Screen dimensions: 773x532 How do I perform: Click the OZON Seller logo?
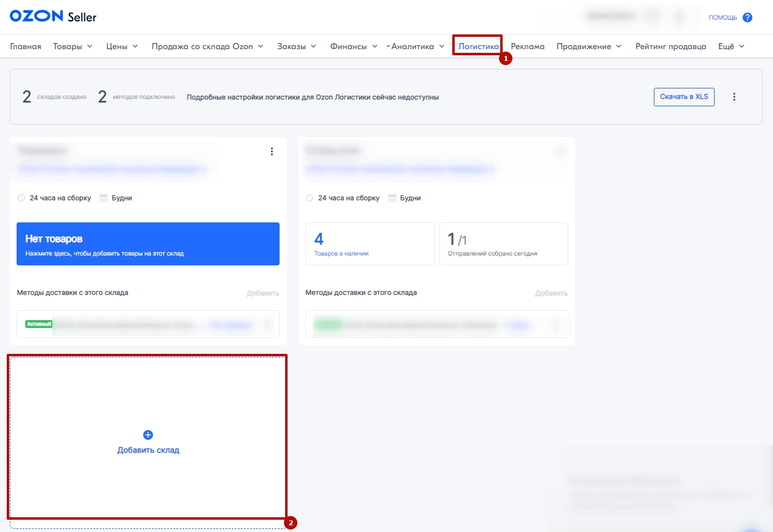click(53, 17)
